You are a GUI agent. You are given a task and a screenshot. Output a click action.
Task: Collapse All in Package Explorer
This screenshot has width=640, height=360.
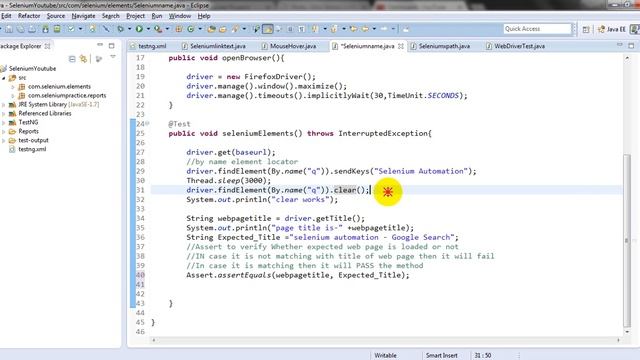[x=72, y=59]
